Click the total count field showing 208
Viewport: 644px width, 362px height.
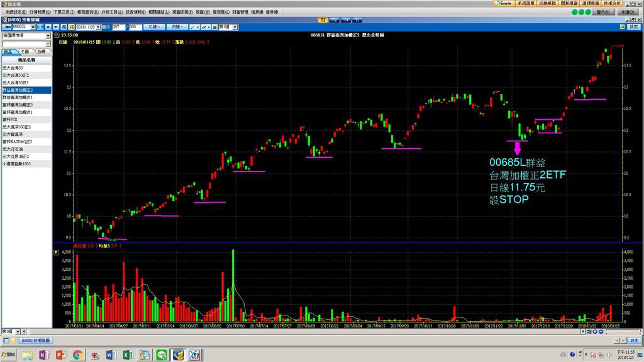(135, 27)
